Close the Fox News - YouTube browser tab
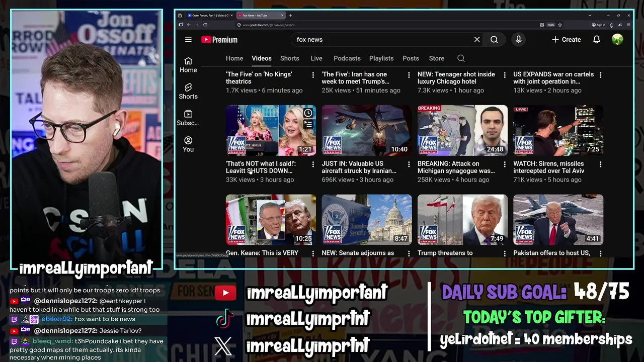The image size is (644, 362). click(x=283, y=16)
